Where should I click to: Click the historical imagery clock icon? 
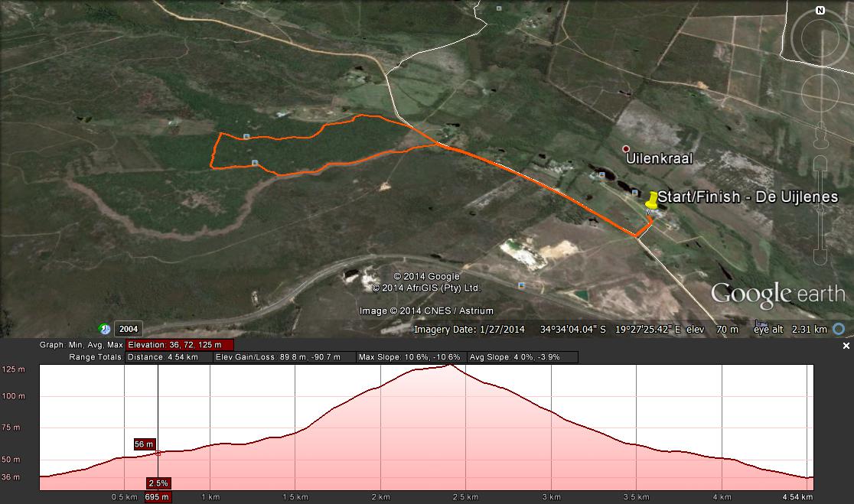pos(105,330)
